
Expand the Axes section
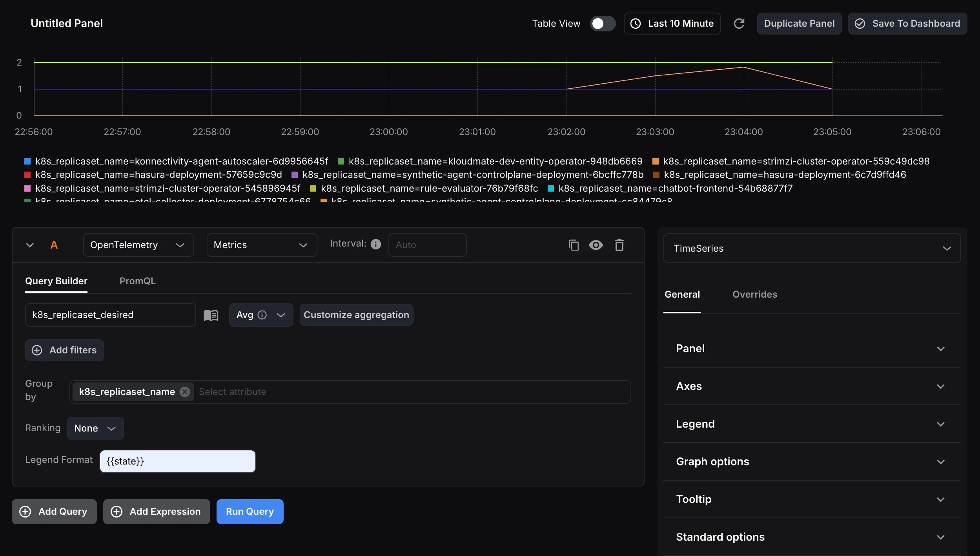coord(812,386)
